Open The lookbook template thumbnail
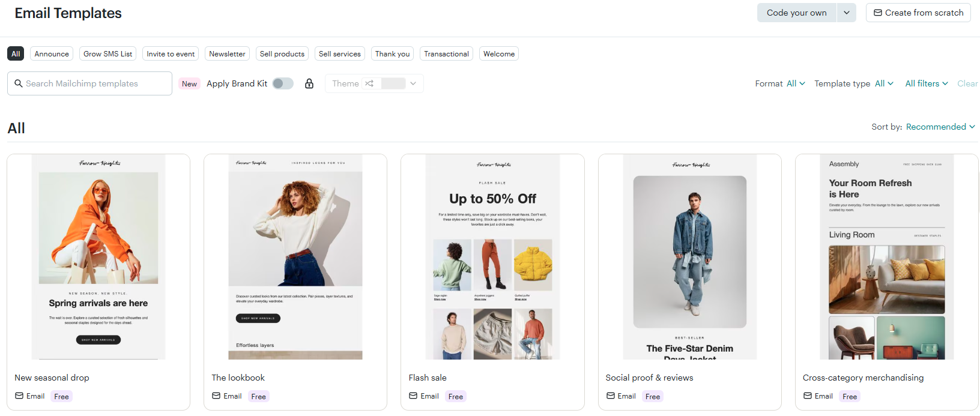Screen dimensions: 980x416 (x=295, y=257)
